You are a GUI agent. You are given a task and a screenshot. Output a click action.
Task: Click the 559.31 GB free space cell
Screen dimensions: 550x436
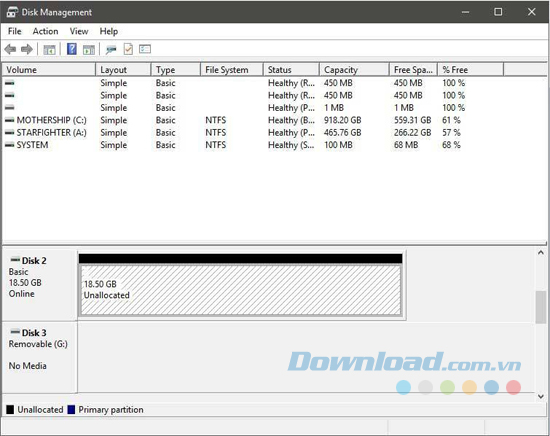coord(412,120)
